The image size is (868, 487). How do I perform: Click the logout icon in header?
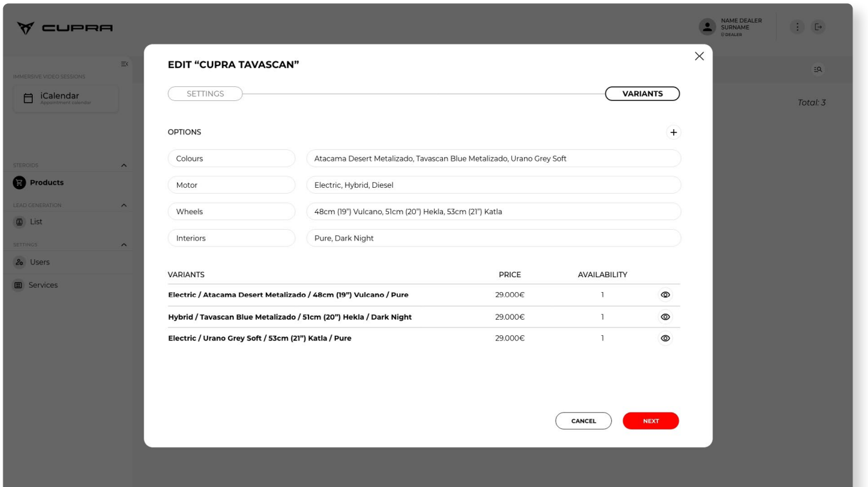click(818, 27)
